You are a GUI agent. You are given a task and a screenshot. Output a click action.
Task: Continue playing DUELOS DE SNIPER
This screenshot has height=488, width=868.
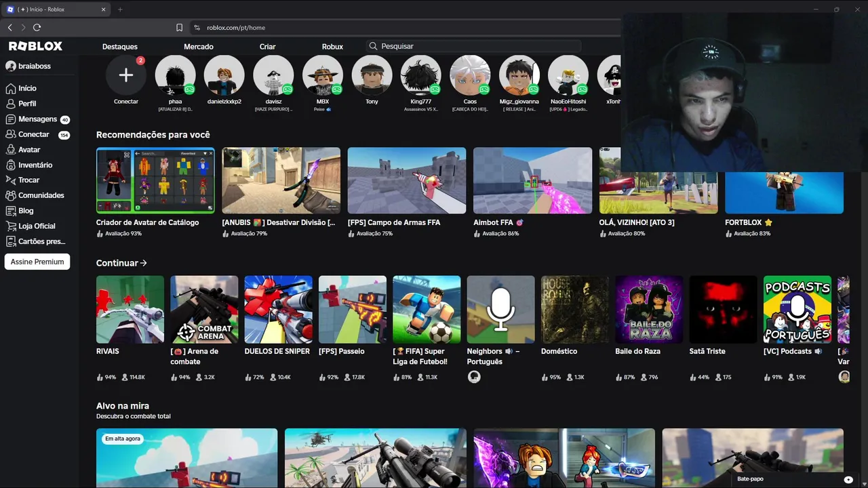(x=279, y=309)
